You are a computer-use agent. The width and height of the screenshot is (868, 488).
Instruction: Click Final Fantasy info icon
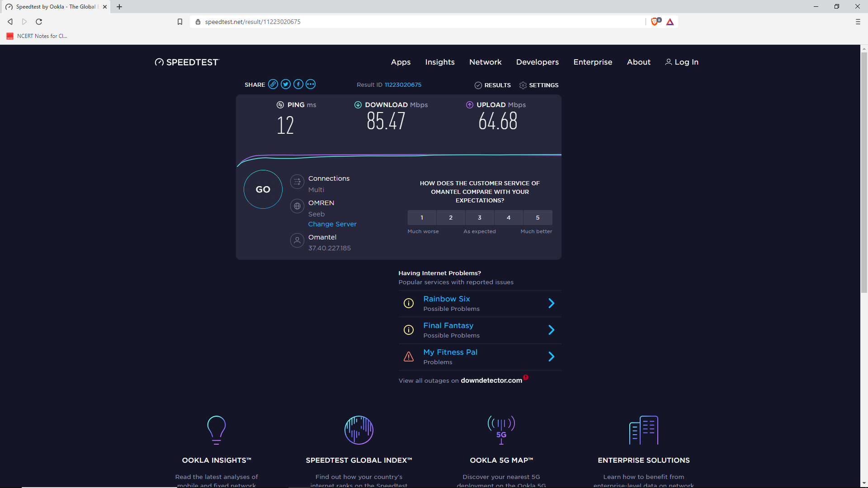point(409,330)
